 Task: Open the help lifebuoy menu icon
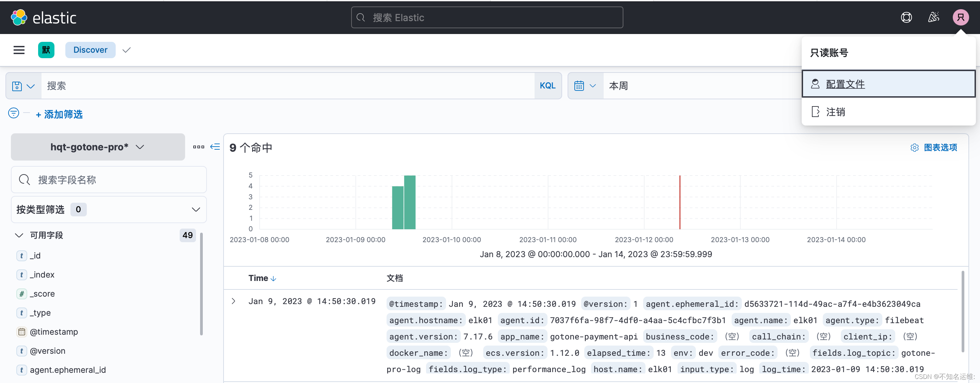point(906,17)
